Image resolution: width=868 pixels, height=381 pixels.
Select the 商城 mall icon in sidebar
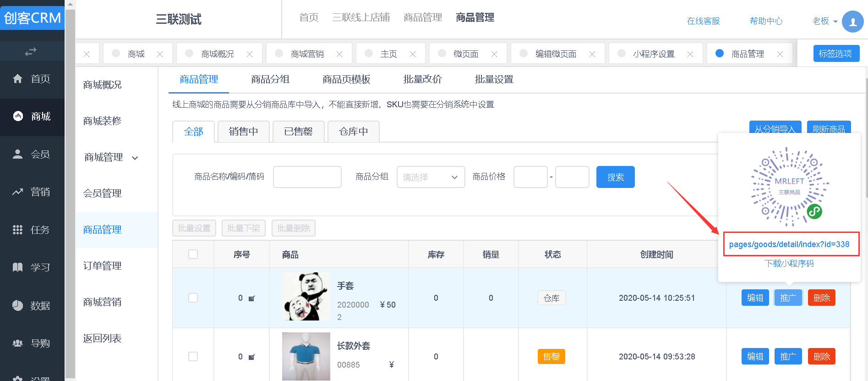coord(18,116)
